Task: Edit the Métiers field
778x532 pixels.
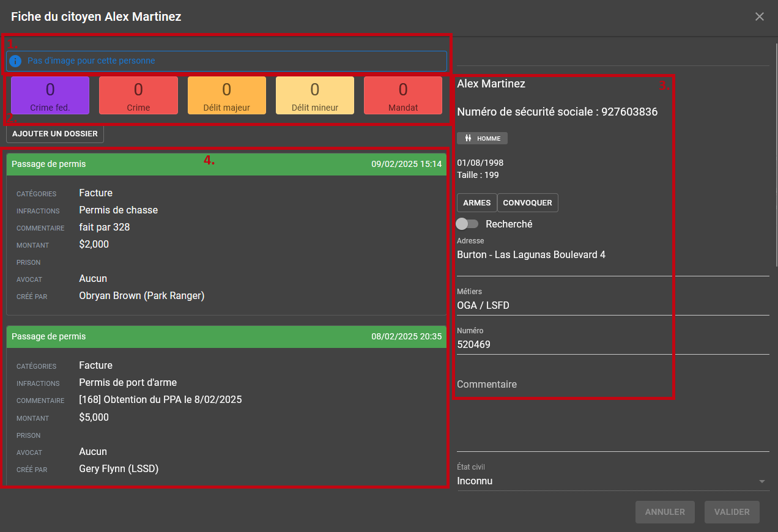Action: (x=612, y=306)
